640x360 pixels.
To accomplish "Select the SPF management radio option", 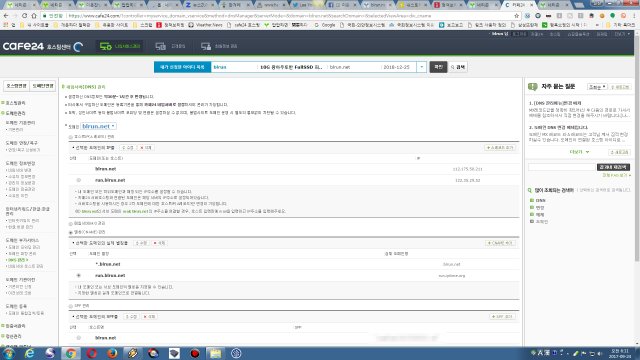I will tap(71, 306).
